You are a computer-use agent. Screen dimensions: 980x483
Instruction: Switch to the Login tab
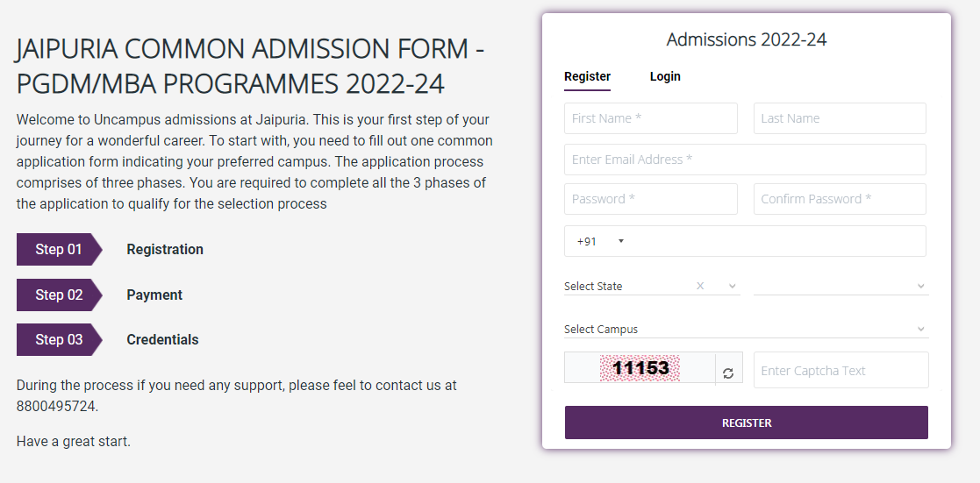tap(665, 76)
